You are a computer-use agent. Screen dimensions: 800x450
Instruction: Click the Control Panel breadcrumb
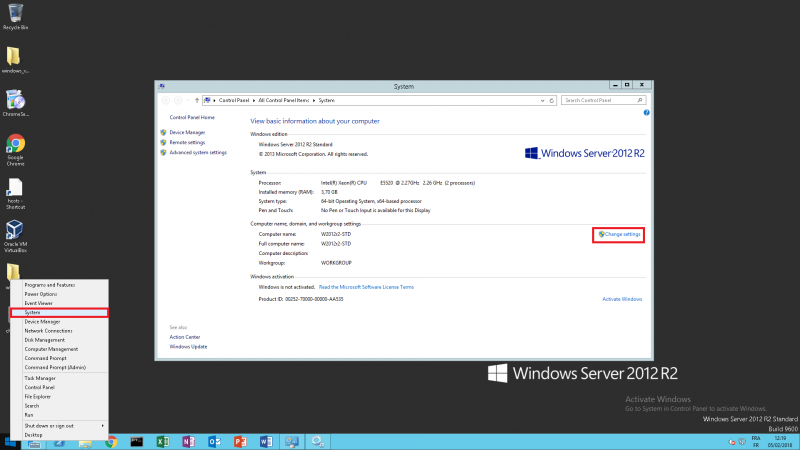click(x=234, y=101)
